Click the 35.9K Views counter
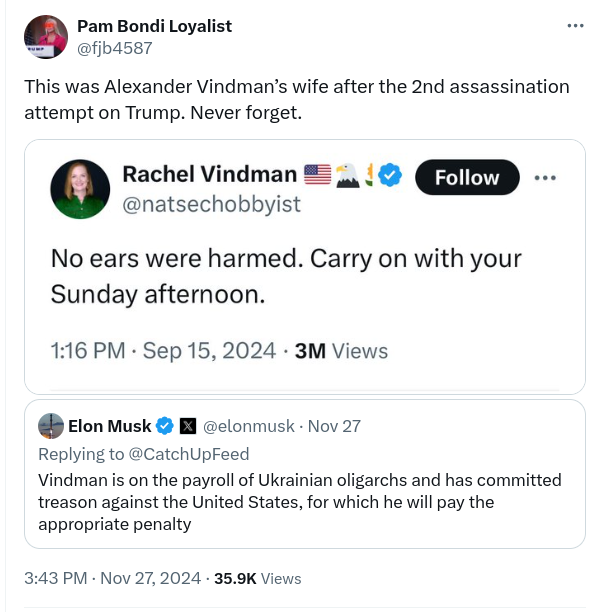Viewport: 600px width, 612px height. (x=257, y=578)
